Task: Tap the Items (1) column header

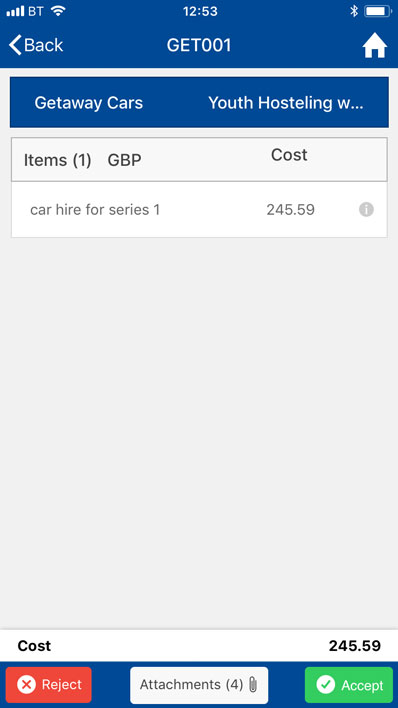Action: click(x=57, y=160)
